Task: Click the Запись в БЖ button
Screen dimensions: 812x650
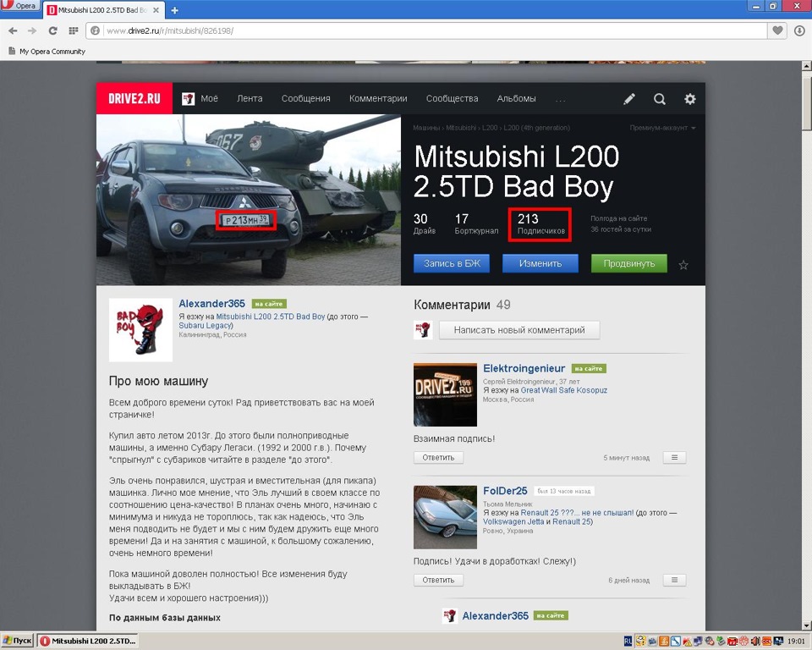Action: pos(452,263)
